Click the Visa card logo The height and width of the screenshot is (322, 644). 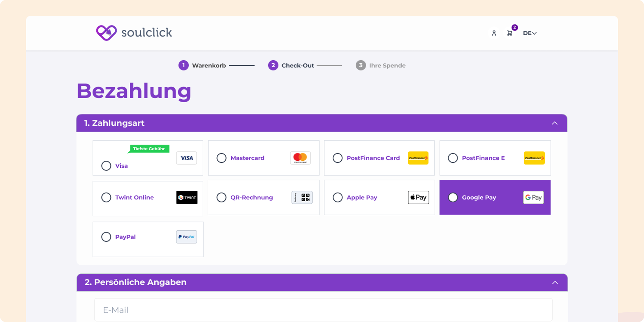[186, 158]
